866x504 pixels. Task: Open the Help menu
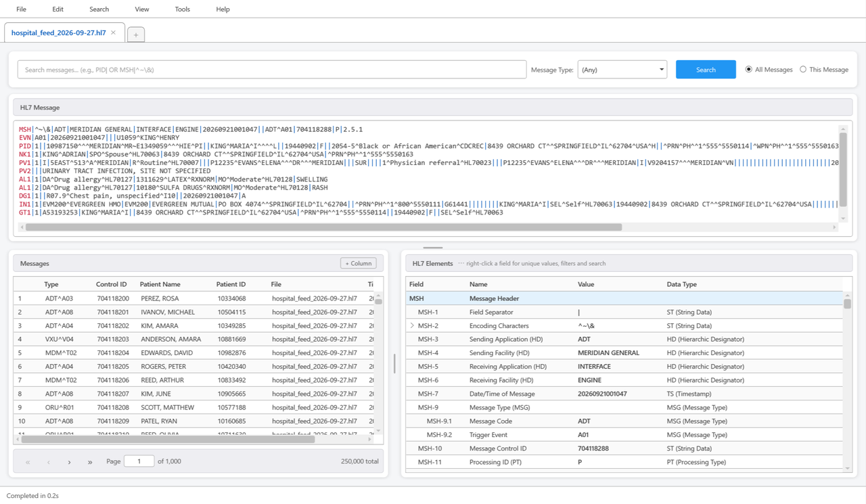(223, 9)
